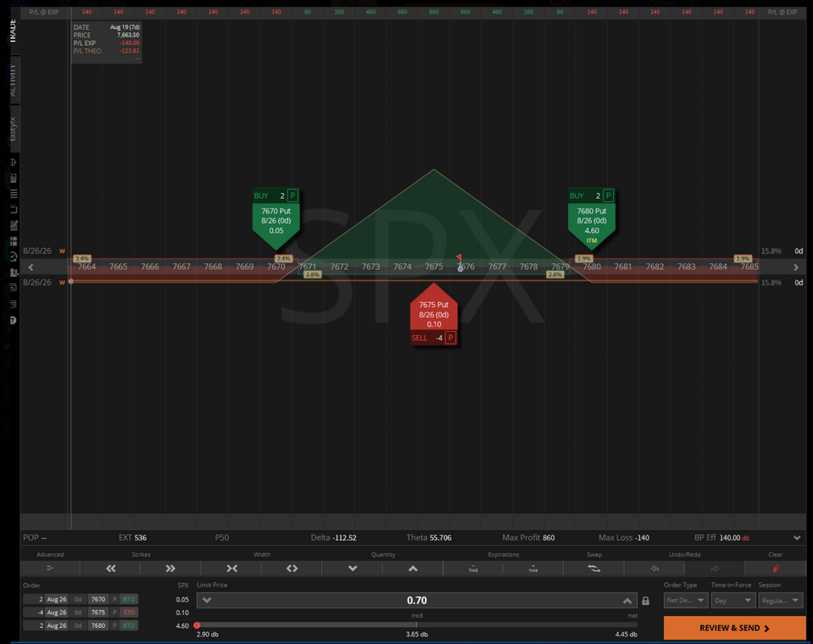Switch to the TRADE tab

point(13,31)
